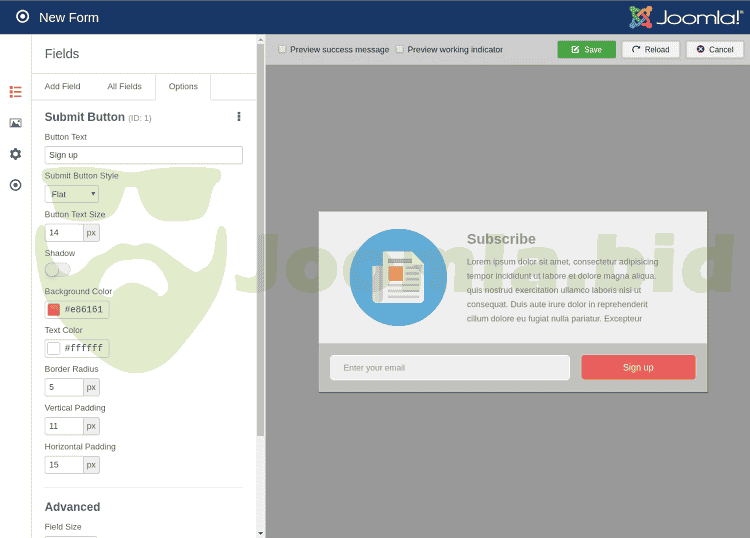Viewport: 750px width, 538px height.
Task: Open Submit Button three-dot options menu
Action: pos(238,117)
